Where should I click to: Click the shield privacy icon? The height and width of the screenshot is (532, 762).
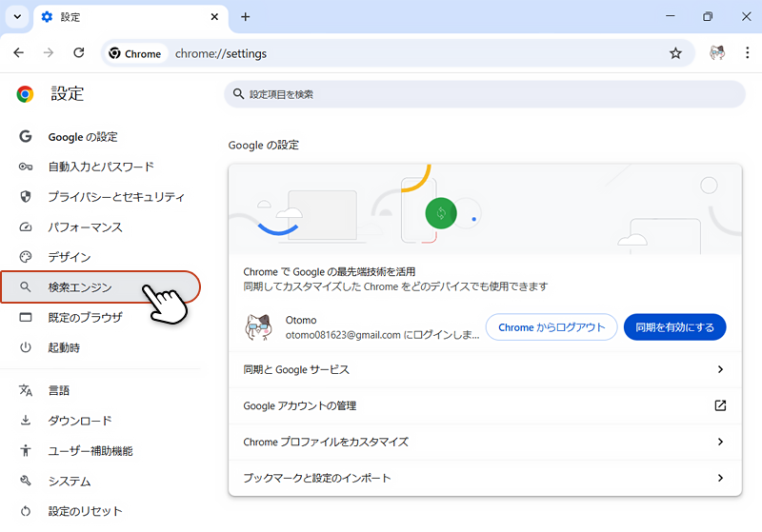[x=26, y=197]
